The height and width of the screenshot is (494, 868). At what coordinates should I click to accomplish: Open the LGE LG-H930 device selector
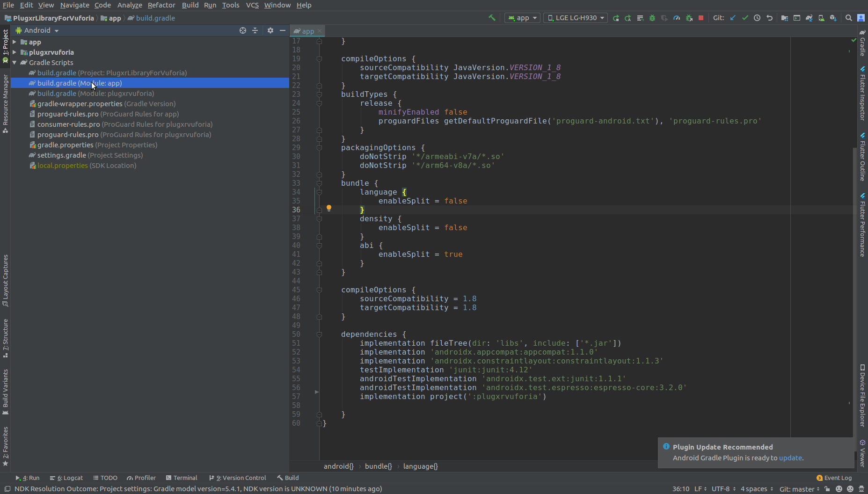[x=576, y=18]
